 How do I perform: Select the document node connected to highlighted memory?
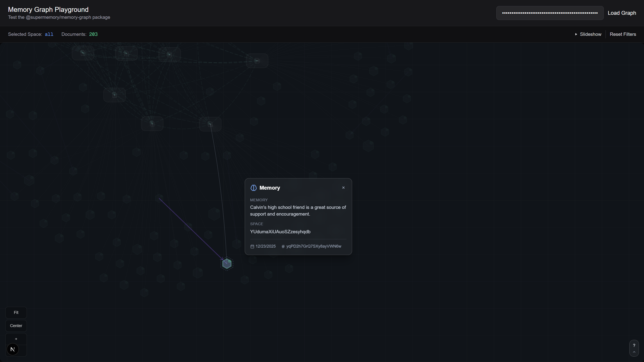pyautogui.click(x=210, y=124)
